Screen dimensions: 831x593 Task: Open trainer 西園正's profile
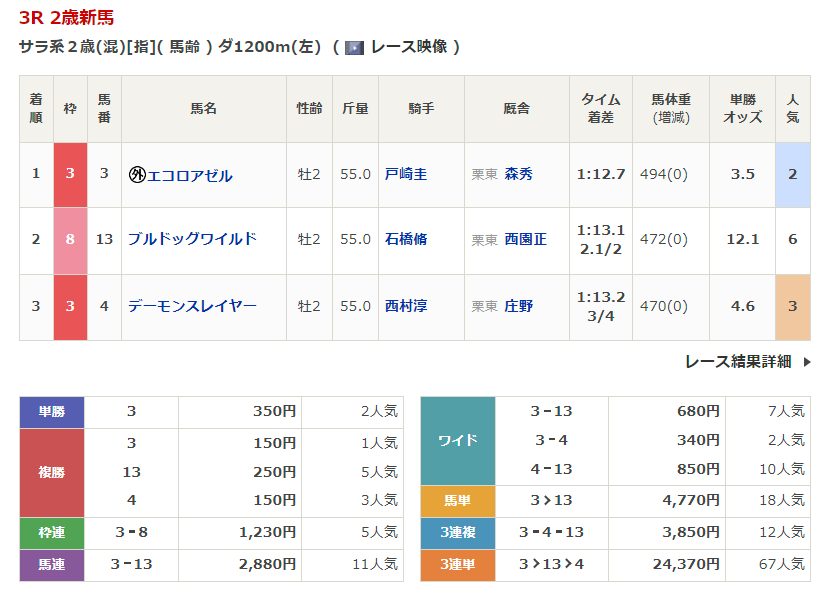[526, 239]
